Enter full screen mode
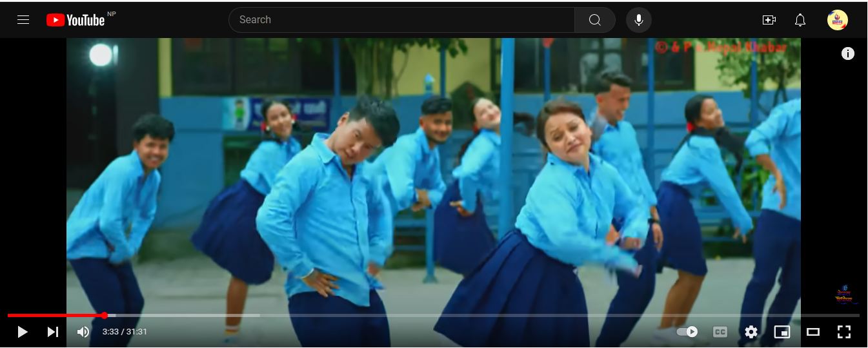Image resolution: width=868 pixels, height=348 pixels. [844, 332]
